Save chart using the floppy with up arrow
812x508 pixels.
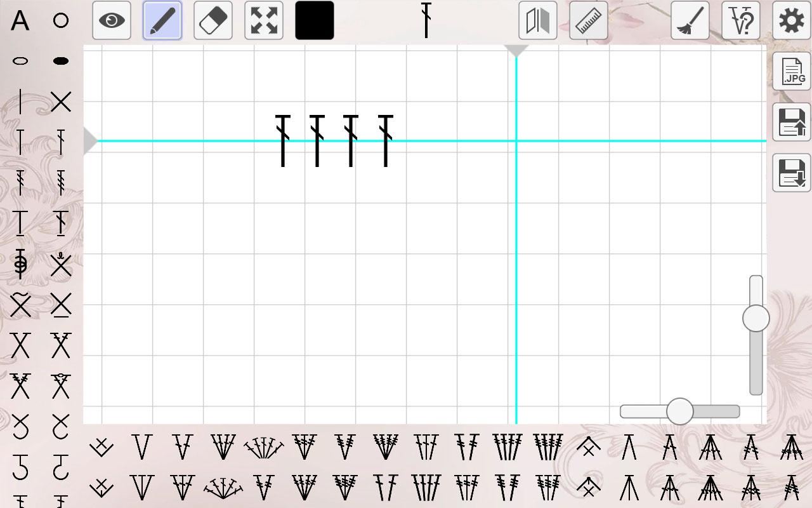792,122
